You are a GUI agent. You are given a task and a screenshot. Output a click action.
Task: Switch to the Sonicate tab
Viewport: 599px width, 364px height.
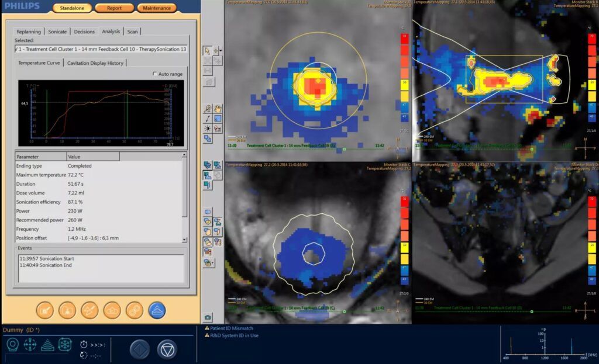(57, 32)
